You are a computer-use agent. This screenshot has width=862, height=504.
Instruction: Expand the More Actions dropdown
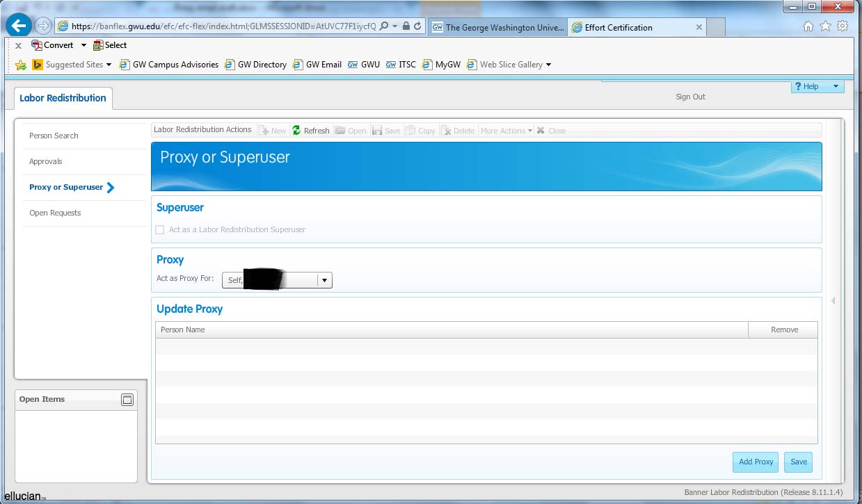(x=506, y=131)
